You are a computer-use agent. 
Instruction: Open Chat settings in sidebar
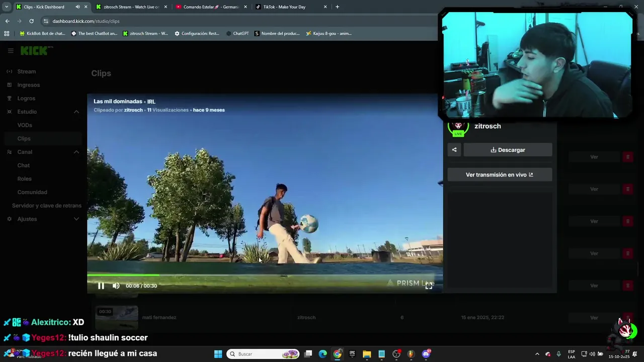coord(23,165)
